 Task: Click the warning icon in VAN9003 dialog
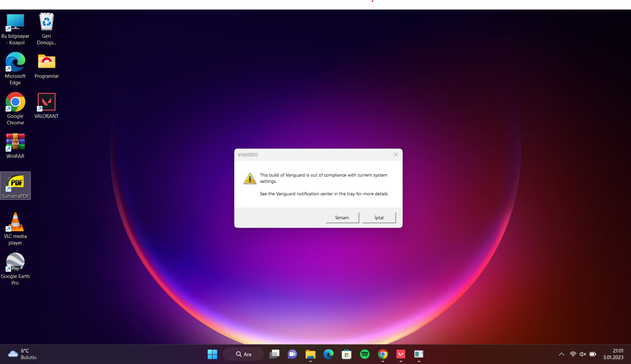click(x=250, y=178)
